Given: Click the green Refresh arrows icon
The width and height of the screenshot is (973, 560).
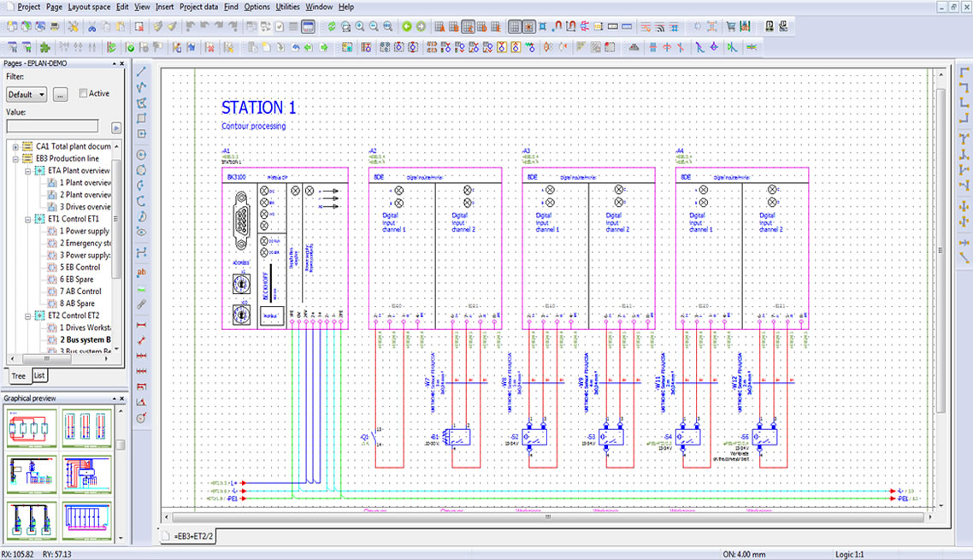Looking at the screenshot, I should coord(332,27).
